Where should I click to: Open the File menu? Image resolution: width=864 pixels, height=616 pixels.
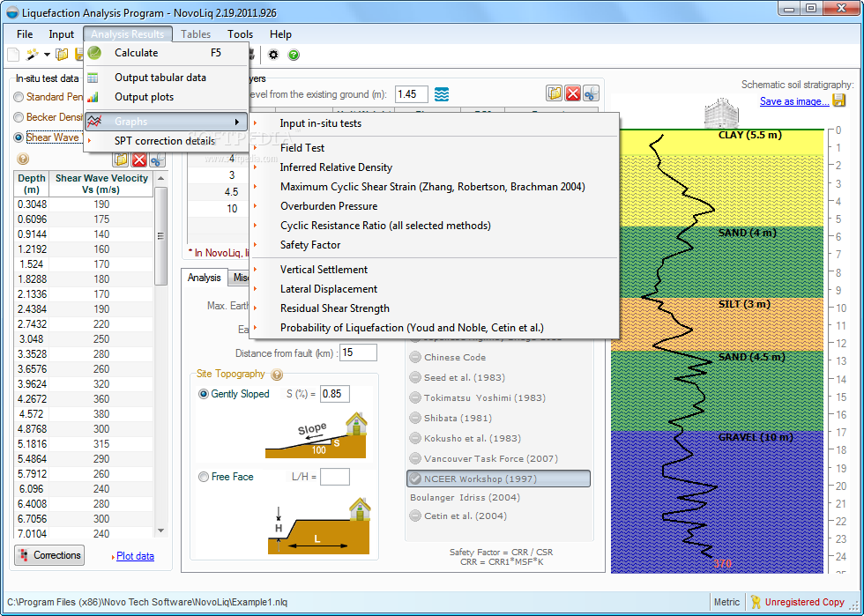[25, 34]
